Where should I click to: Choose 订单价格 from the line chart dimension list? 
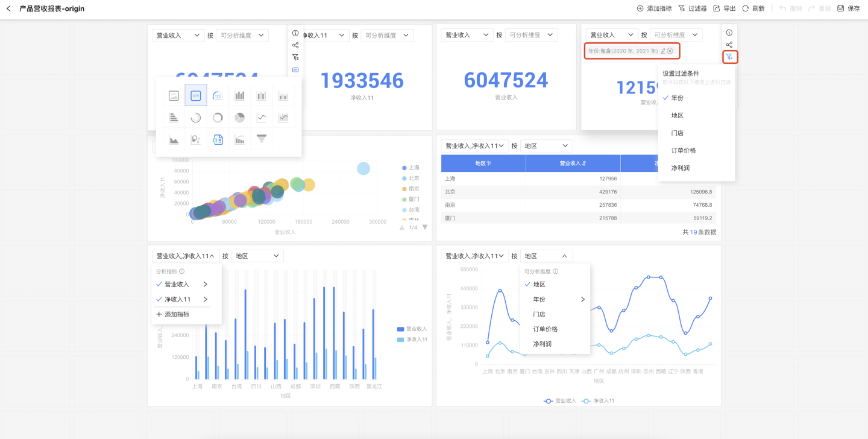coord(545,329)
